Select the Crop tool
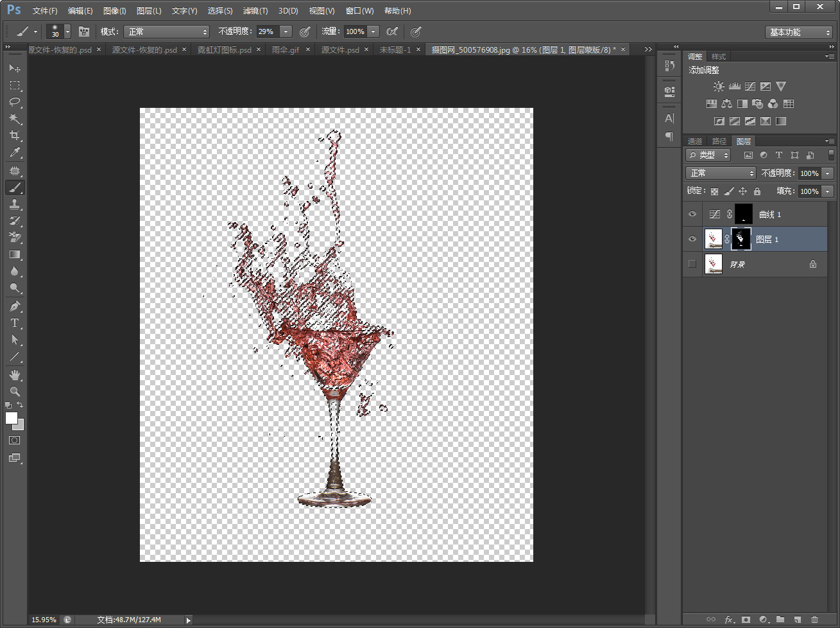 (x=15, y=135)
